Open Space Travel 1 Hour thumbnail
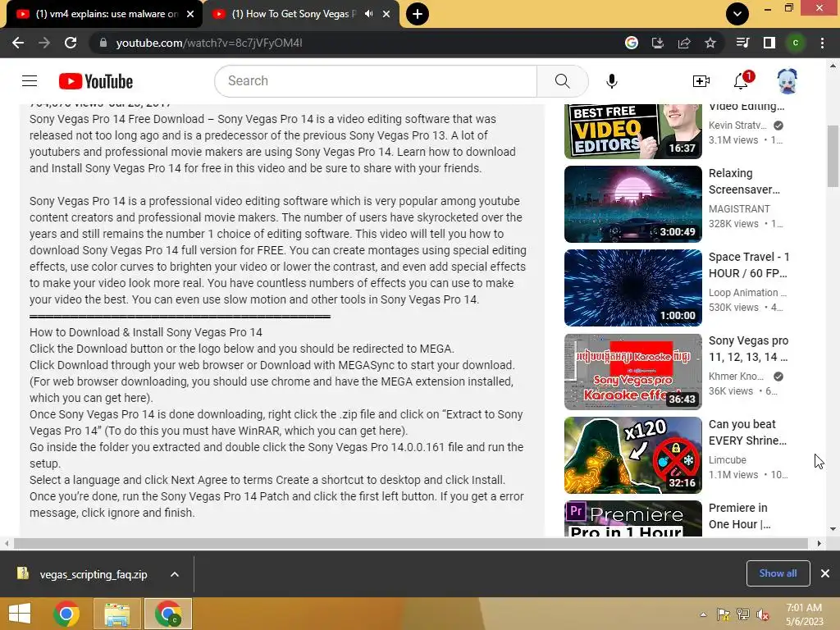This screenshot has height=630, width=840. [632, 288]
